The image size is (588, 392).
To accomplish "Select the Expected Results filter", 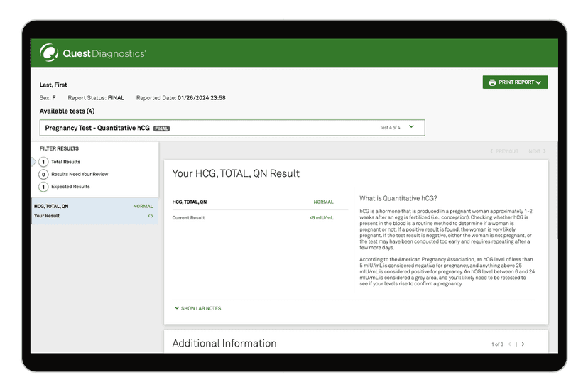I will pyautogui.click(x=70, y=187).
